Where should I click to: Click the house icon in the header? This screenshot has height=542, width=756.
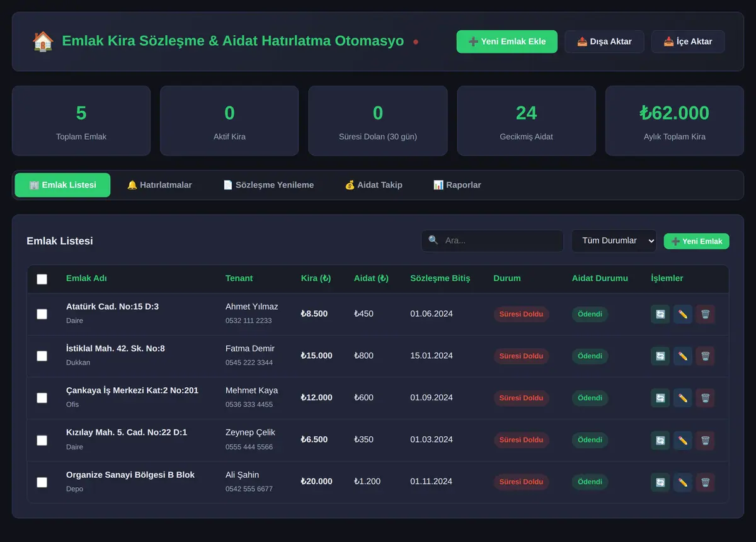tap(43, 42)
